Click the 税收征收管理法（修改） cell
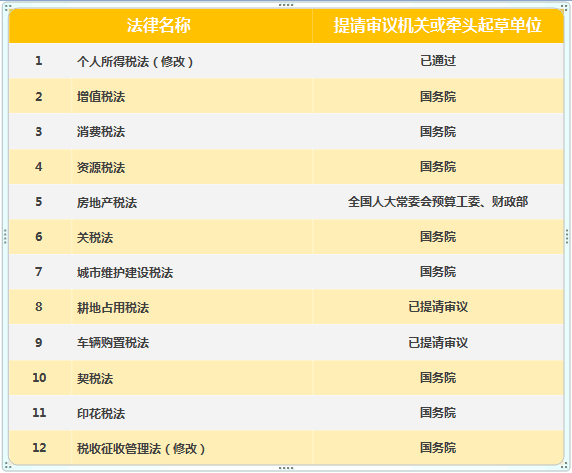The image size is (572, 473). click(x=192, y=448)
